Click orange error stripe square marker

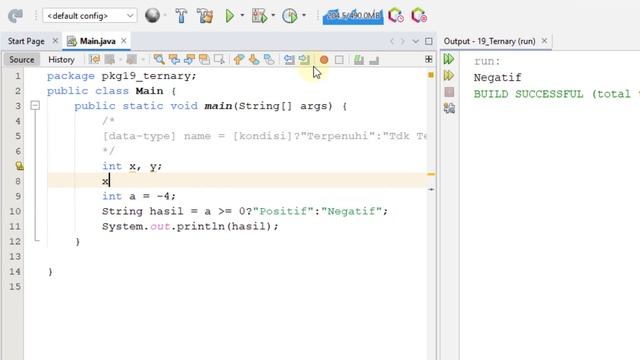(x=431, y=75)
